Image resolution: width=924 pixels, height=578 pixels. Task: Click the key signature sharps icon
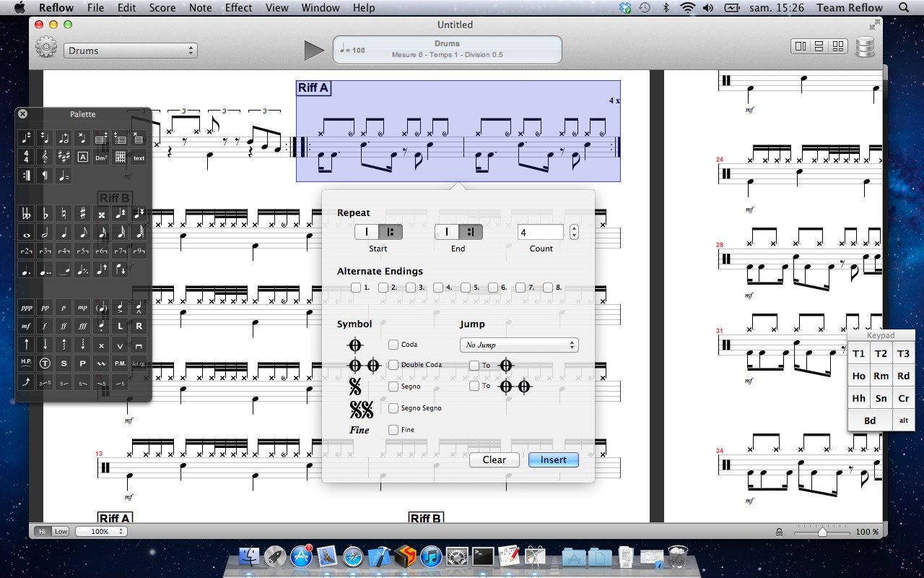click(x=64, y=158)
